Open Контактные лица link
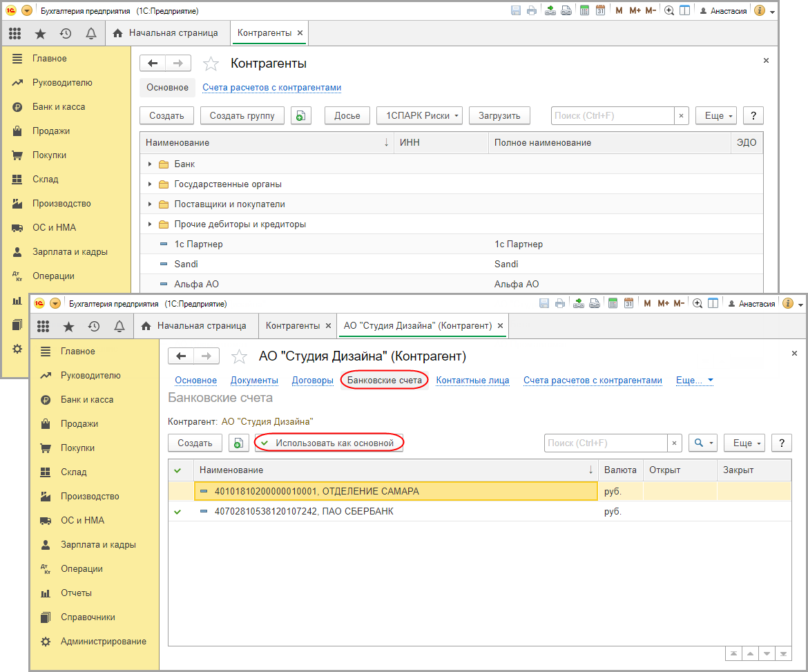This screenshot has height=672, width=808. tap(472, 381)
